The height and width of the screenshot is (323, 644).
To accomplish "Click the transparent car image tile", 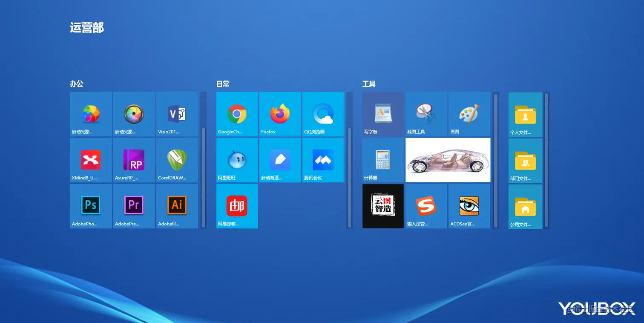I will pos(448,160).
